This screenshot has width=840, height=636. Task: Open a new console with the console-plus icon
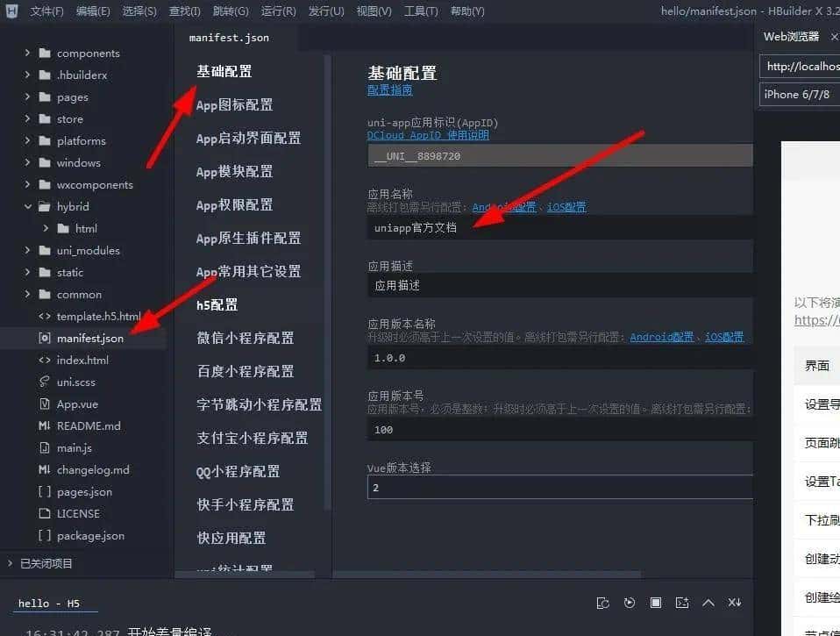[x=683, y=603]
